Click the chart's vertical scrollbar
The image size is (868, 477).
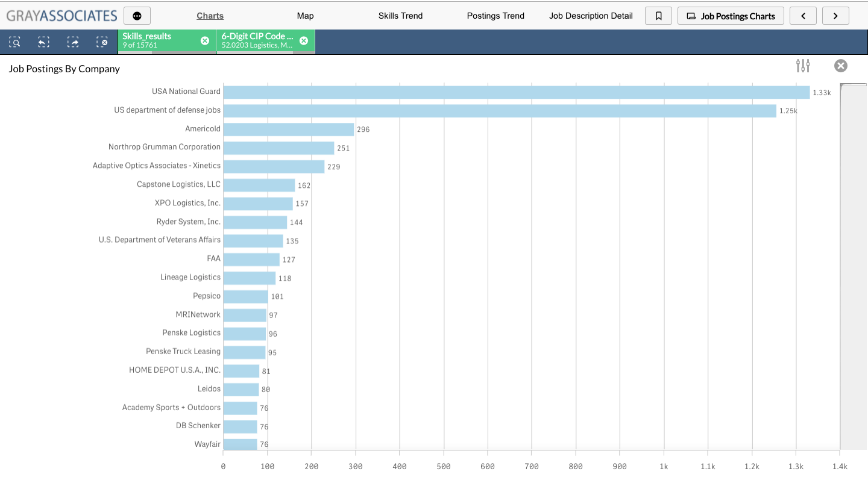[854, 267]
